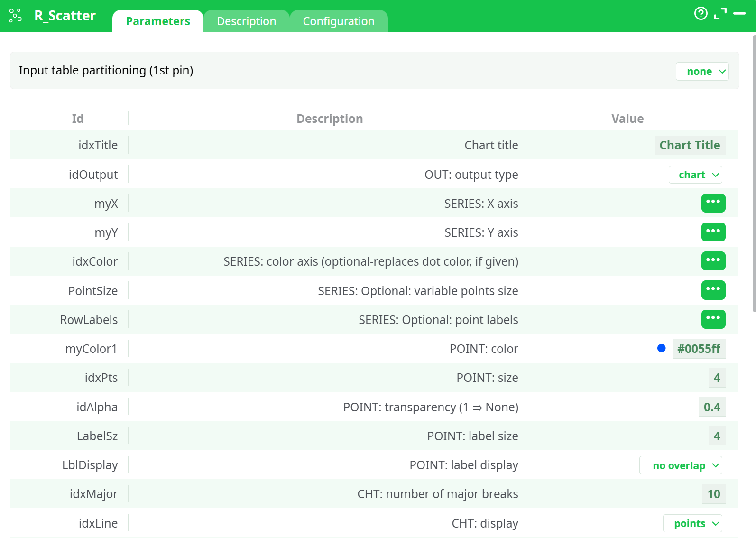Open the output type chart dropdown
756x538 pixels.
pyautogui.click(x=695, y=175)
